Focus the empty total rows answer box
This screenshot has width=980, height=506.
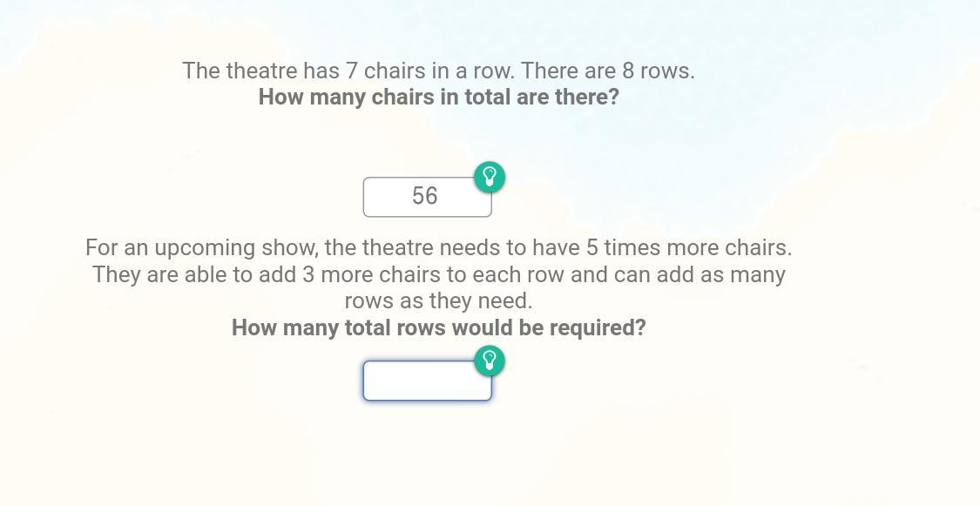coord(428,381)
